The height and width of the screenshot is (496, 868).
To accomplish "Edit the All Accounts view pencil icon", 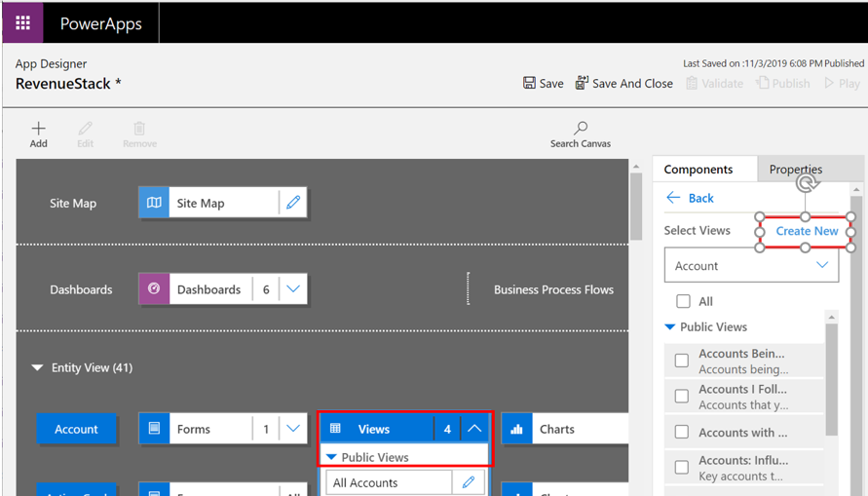I will click(x=469, y=482).
